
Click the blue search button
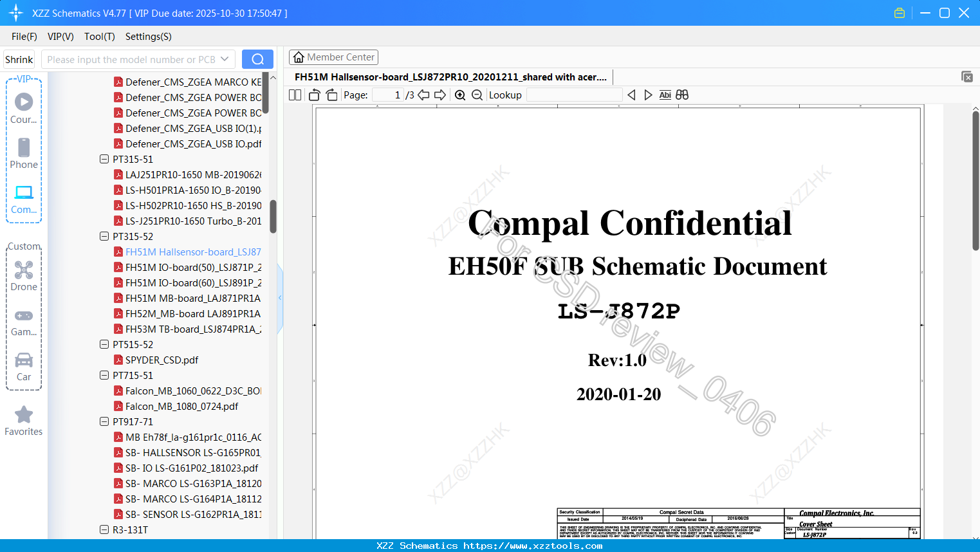click(257, 59)
